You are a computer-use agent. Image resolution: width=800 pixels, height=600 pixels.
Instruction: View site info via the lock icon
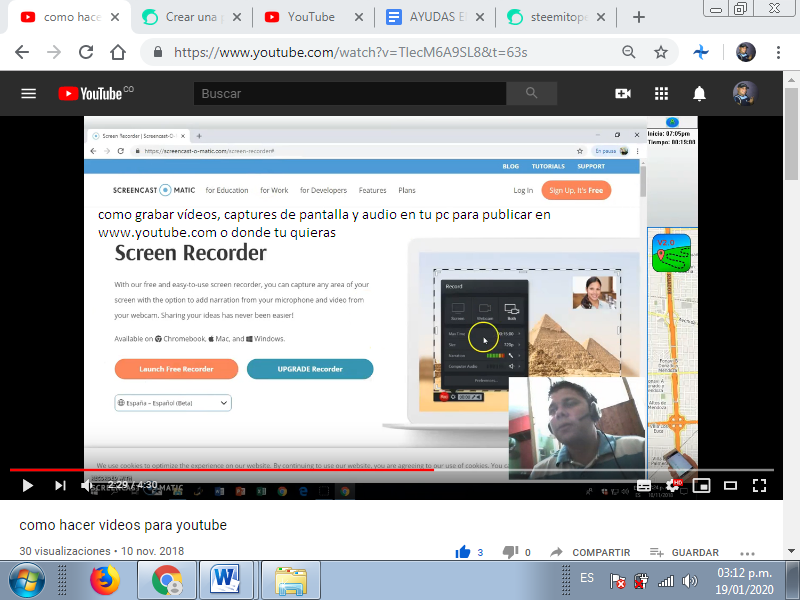click(x=158, y=52)
